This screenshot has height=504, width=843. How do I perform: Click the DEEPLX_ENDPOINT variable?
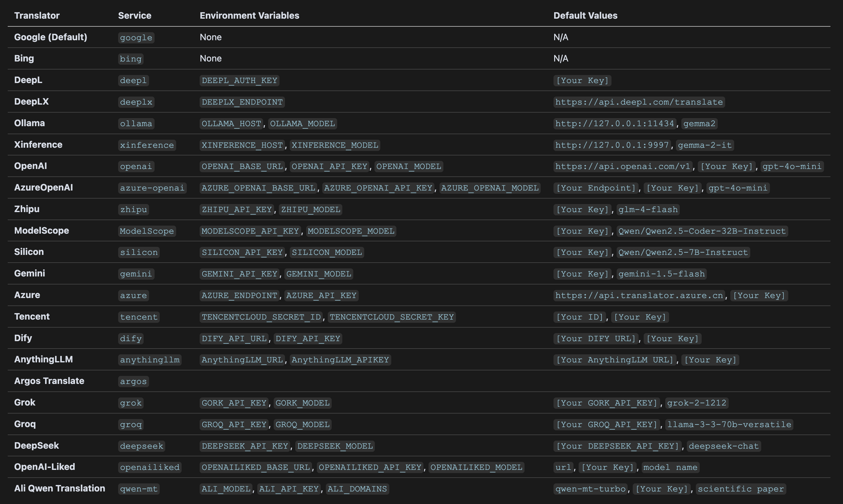(242, 102)
